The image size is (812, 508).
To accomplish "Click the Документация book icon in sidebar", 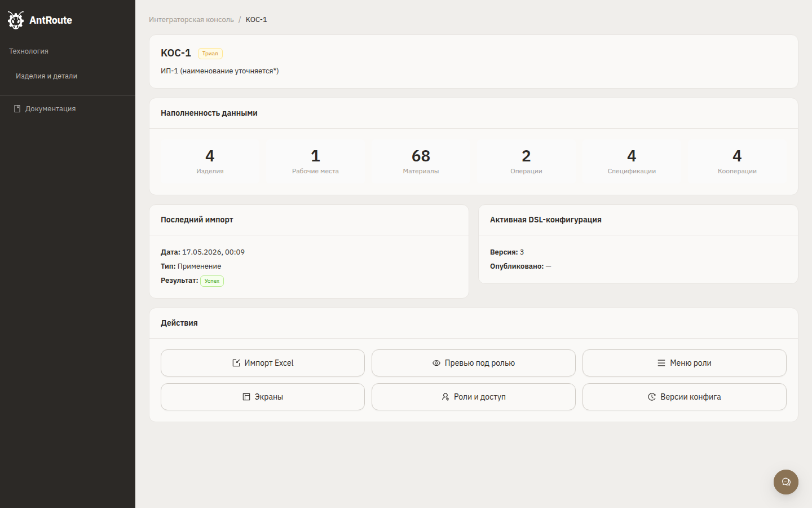I will click(17, 108).
